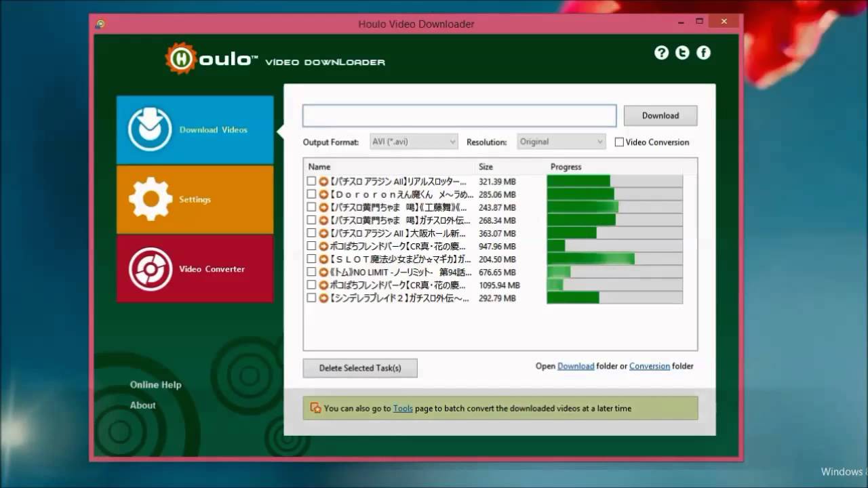The image size is (868, 488).
Task: Open the Output Format AVI dropdown
Action: tap(414, 142)
